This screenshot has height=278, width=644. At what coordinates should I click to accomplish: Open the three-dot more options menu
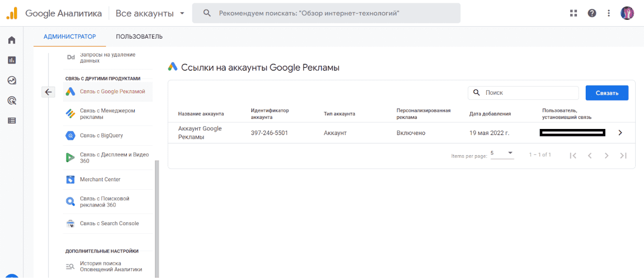pyautogui.click(x=609, y=13)
